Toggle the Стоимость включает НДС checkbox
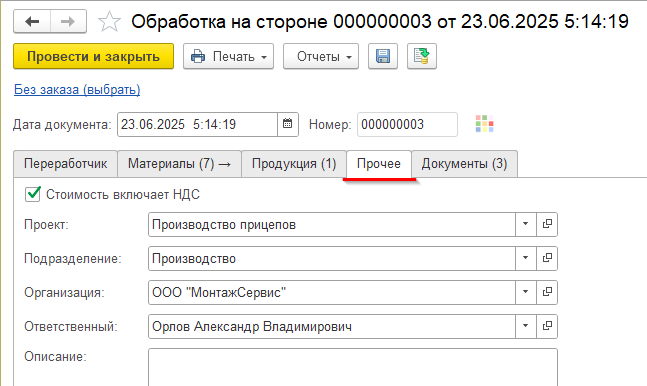This screenshot has height=386, width=647. [33, 194]
